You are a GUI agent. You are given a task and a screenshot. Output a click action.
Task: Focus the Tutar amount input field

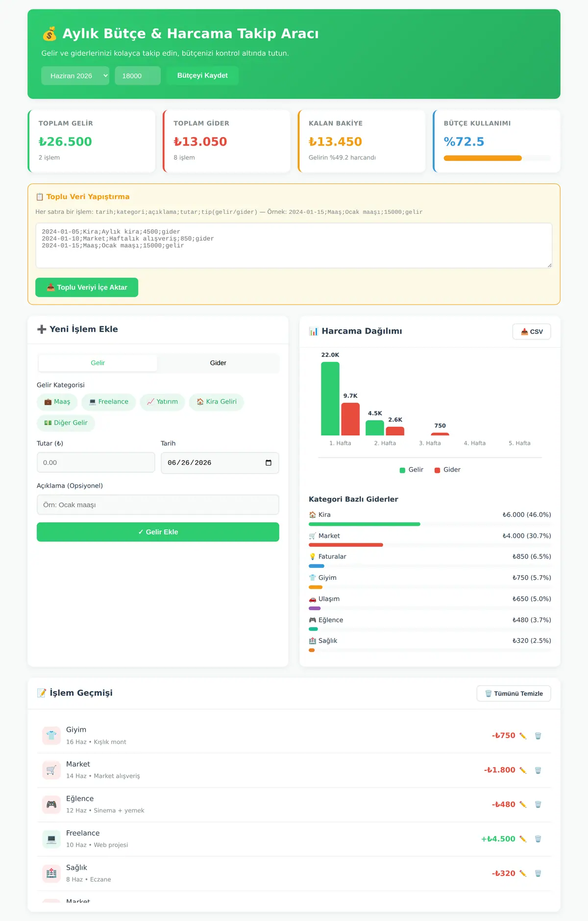point(96,462)
